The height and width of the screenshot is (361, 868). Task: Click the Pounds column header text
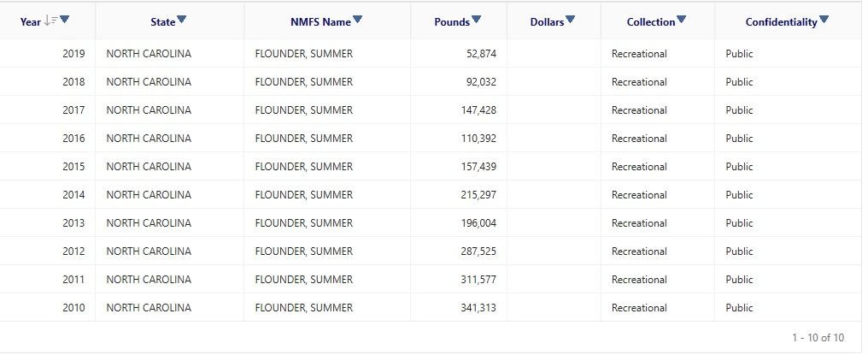452,22
